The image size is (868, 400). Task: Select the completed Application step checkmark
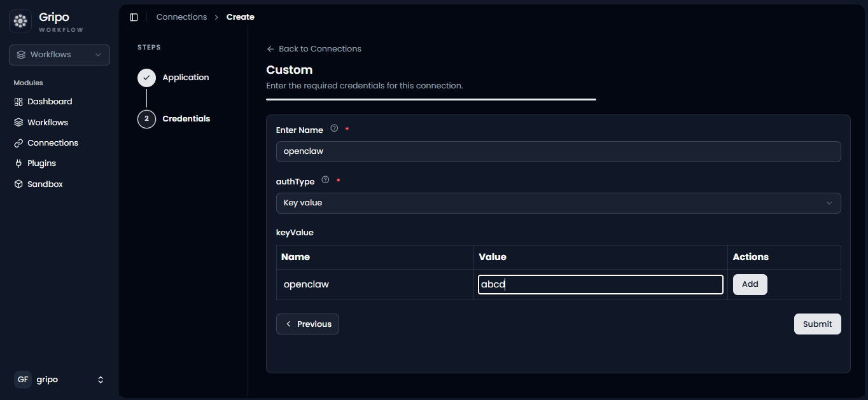coord(146,78)
